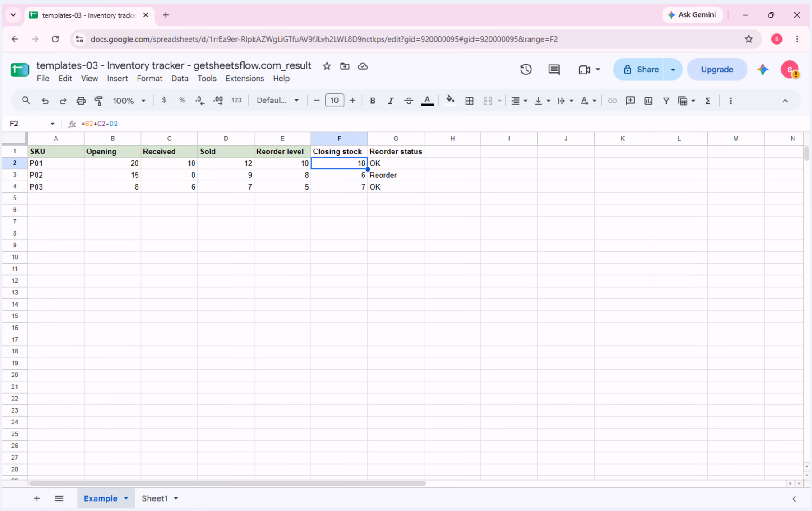Viewport: 812px width, 511px height.
Task: Switch to Sheet1 tab
Action: click(154, 498)
